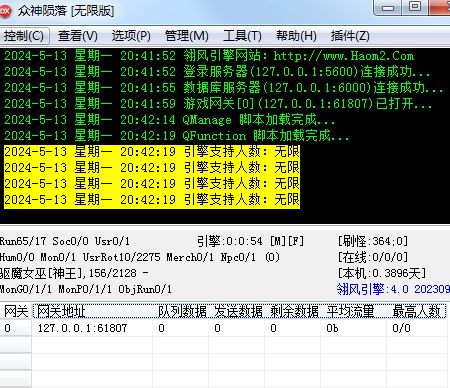The image size is (450, 388).
Task: Select the 队列数据 column header
Action: point(182,312)
